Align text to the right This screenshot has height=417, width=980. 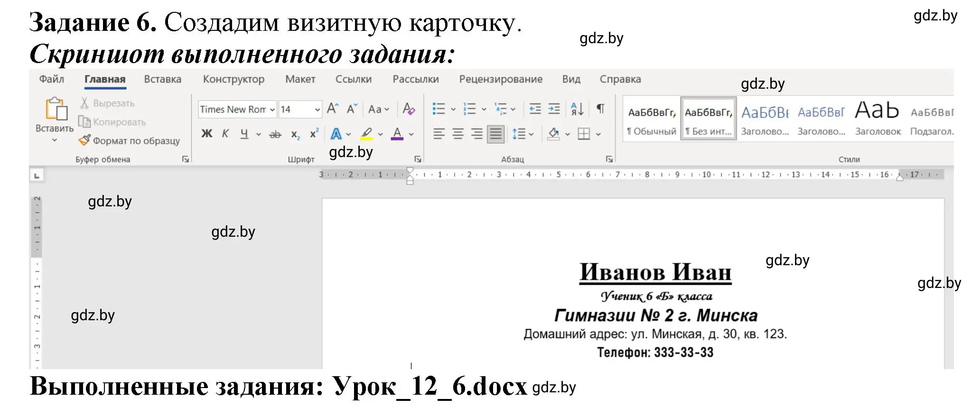pyautogui.click(x=477, y=134)
